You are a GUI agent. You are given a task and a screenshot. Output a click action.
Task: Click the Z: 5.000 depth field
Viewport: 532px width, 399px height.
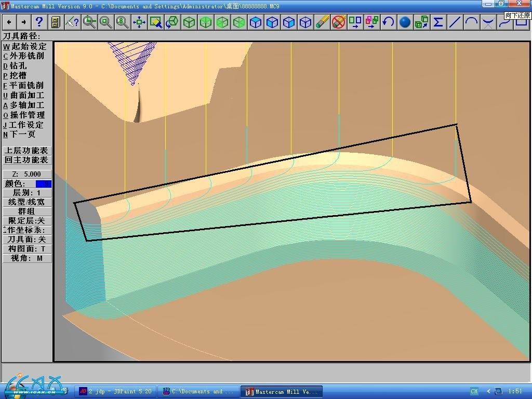click(x=27, y=174)
